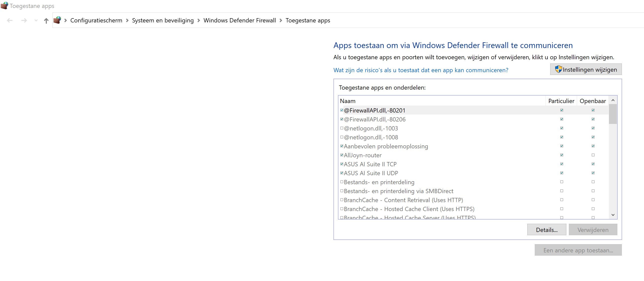Click the firewall icon in address bar

(57, 20)
